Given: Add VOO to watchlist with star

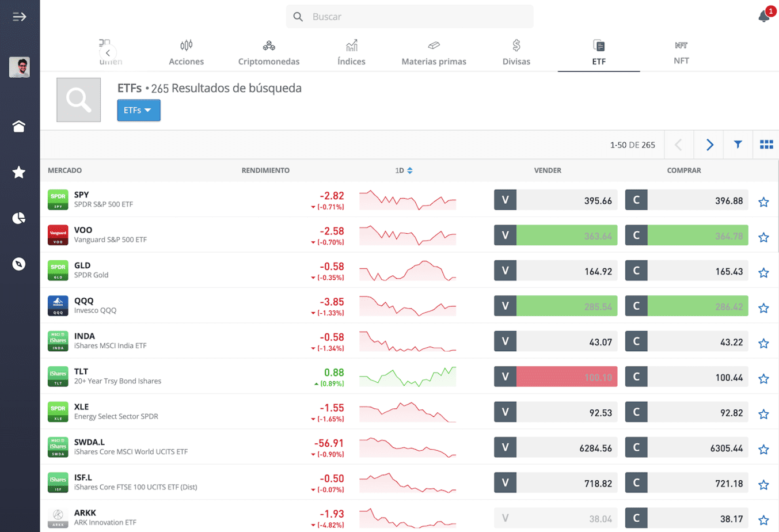Looking at the screenshot, I should (x=763, y=237).
